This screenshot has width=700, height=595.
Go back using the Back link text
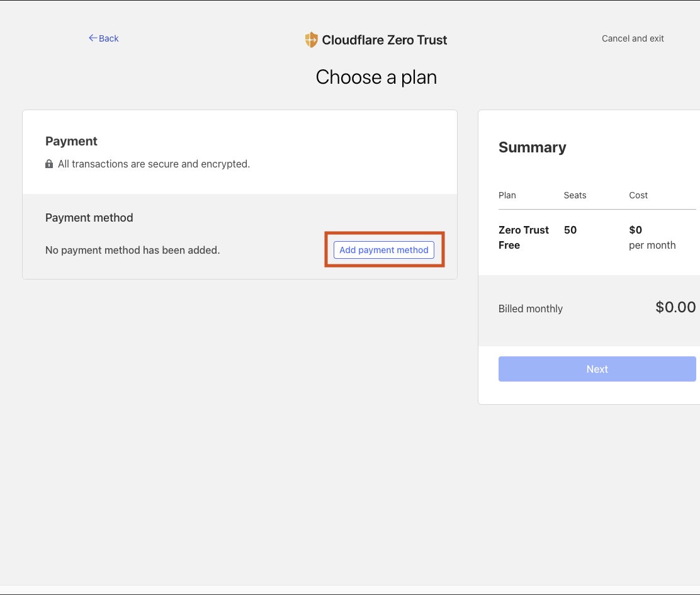[x=109, y=38]
